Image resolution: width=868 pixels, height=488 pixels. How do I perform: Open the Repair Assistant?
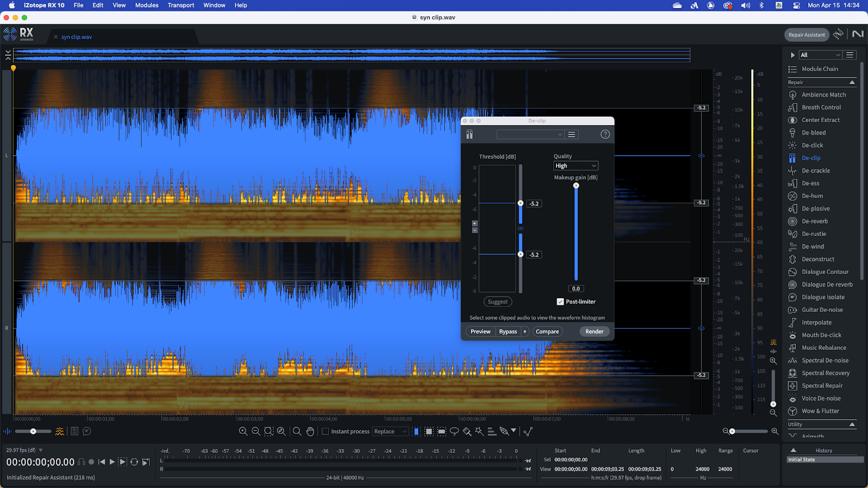click(x=807, y=35)
